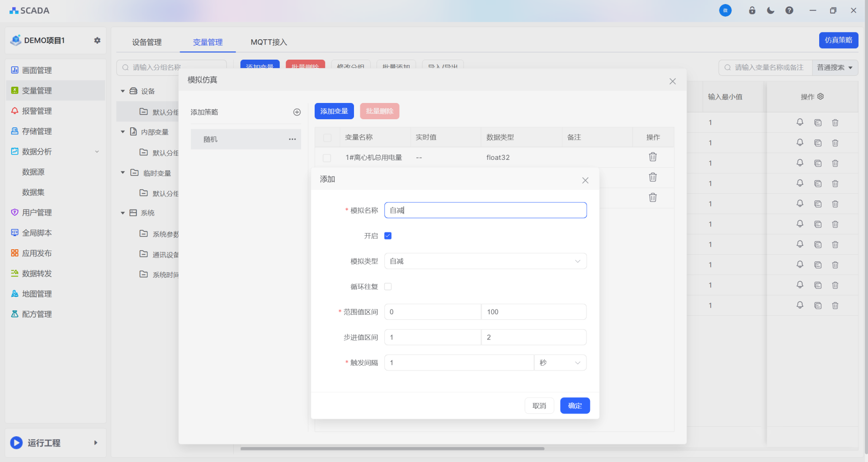The height and width of the screenshot is (462, 868).
Task: Click the 取消 button
Action: pyautogui.click(x=539, y=406)
